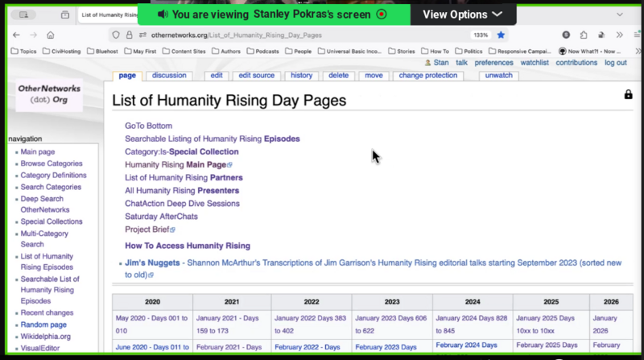Open Special Collections in sidebar

(52, 222)
